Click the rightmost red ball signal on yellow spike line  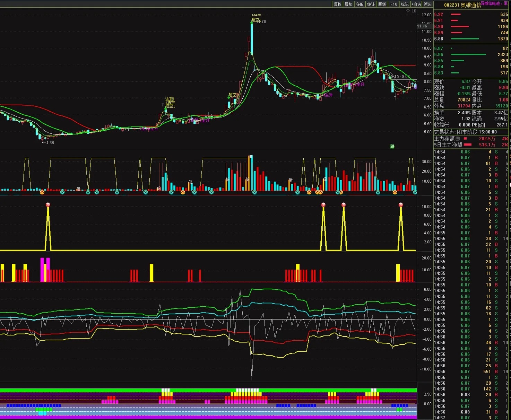coord(401,205)
